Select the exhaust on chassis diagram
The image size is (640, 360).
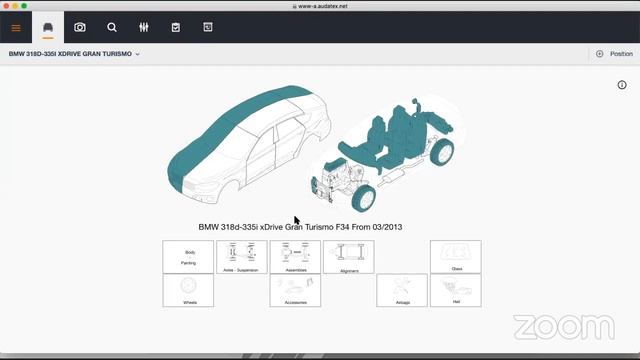pyautogui.click(x=394, y=176)
